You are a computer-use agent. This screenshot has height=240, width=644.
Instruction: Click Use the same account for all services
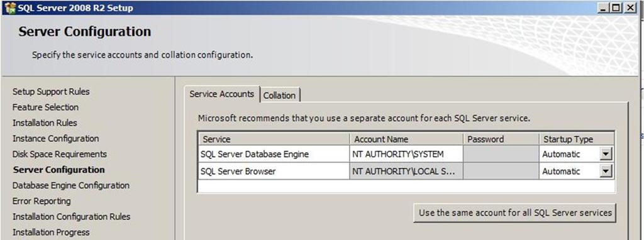coord(515,213)
